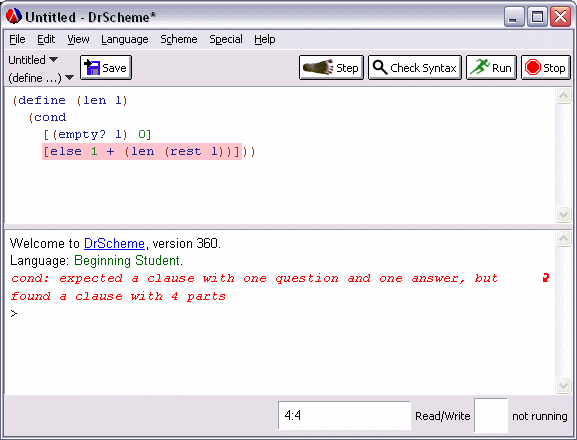
Task: Stop execution with the Stop button
Action: click(546, 68)
